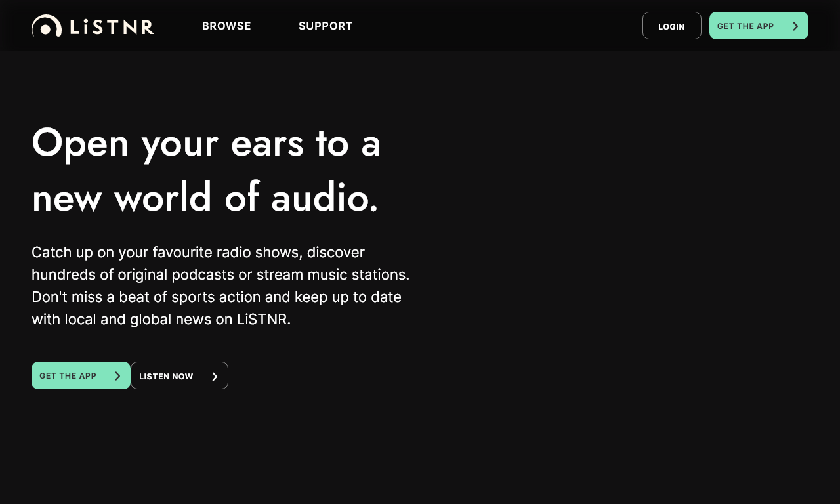This screenshot has width=840, height=504.
Task: Click the hero Get The App label text
Action: pos(68,376)
